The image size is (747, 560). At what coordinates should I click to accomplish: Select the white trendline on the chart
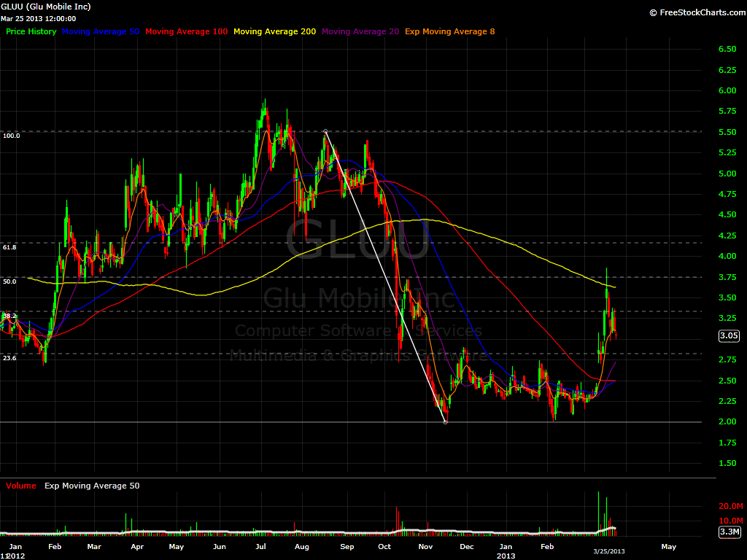coord(387,277)
